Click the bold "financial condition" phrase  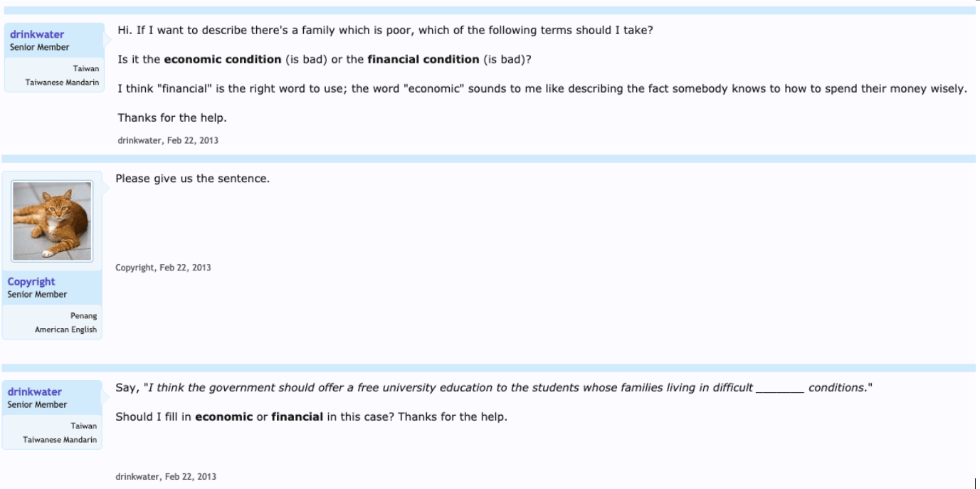click(x=423, y=60)
